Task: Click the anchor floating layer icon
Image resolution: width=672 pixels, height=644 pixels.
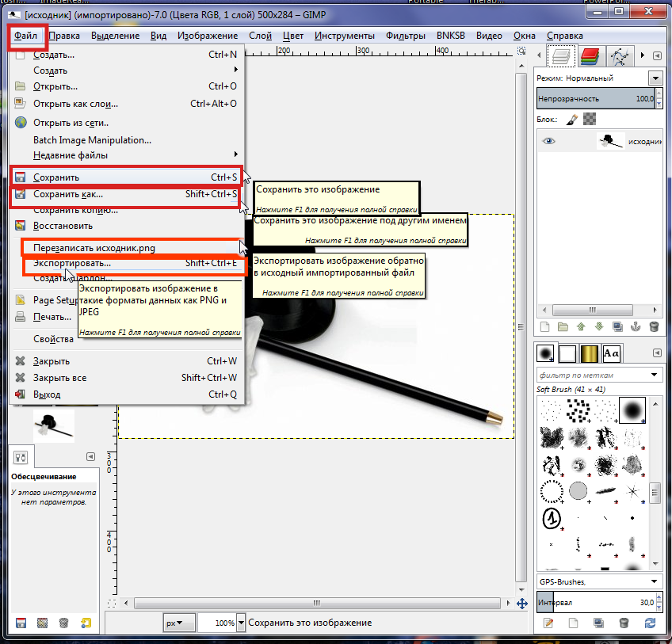Action: [636, 326]
